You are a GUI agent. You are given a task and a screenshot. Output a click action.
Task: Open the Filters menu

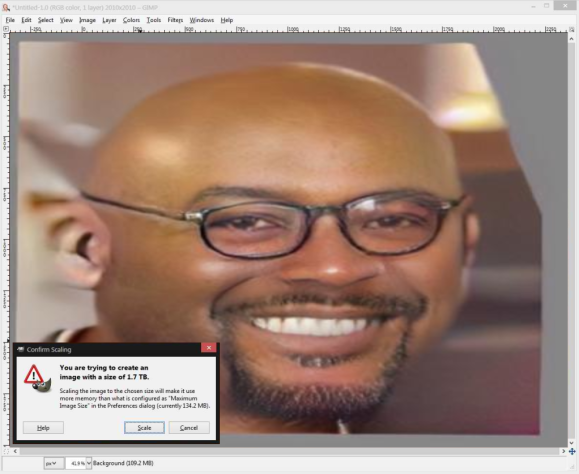[175, 20]
